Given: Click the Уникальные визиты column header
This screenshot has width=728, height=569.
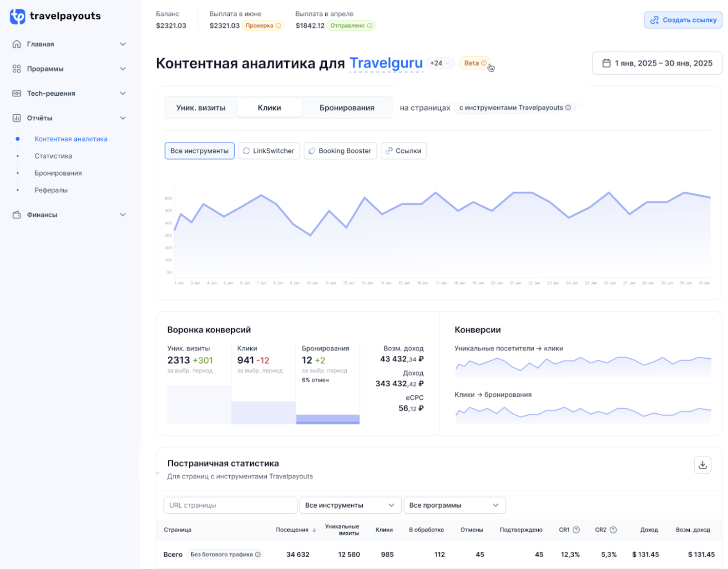Looking at the screenshot, I should (x=342, y=530).
